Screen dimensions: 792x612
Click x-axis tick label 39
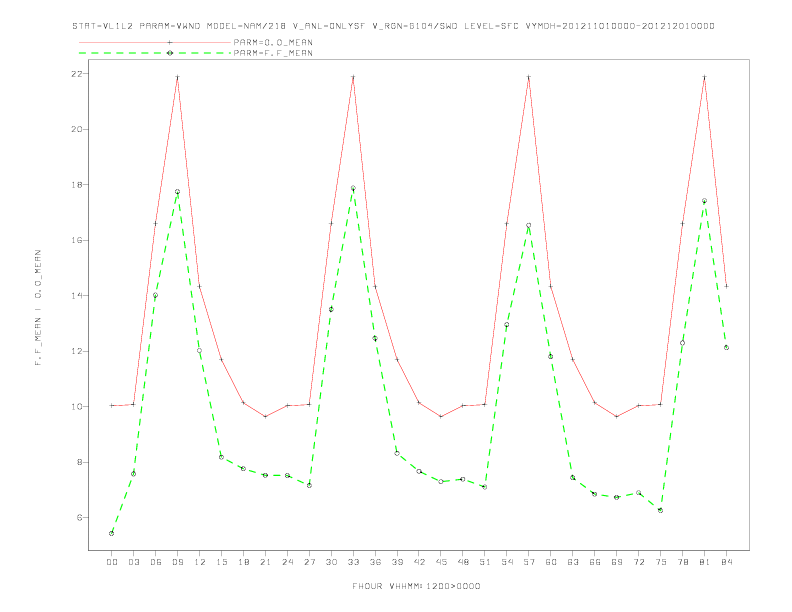coord(397,562)
